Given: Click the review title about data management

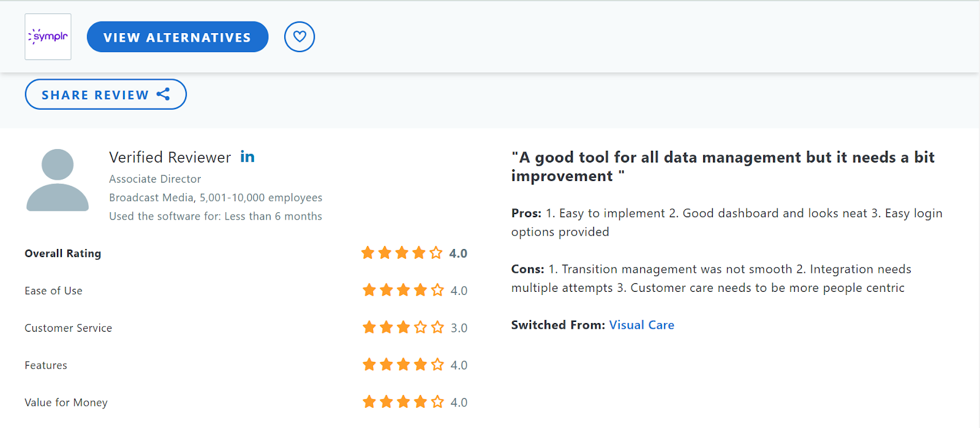Looking at the screenshot, I should [x=723, y=167].
